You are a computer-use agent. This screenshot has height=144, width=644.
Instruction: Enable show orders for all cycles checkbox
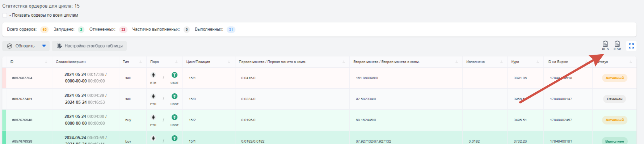coord(5,15)
